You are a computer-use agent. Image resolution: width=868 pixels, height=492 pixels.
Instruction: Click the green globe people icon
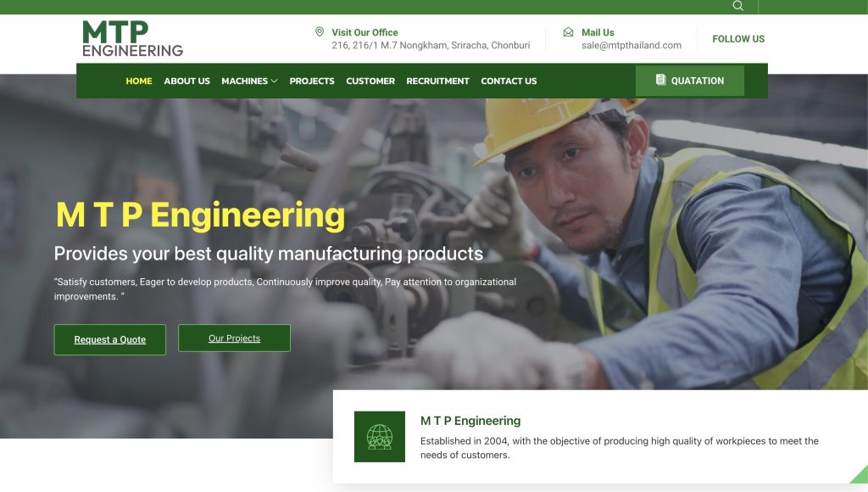coord(380,437)
